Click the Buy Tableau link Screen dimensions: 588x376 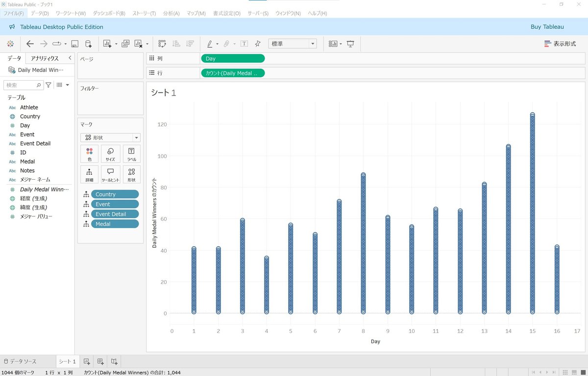(x=547, y=27)
